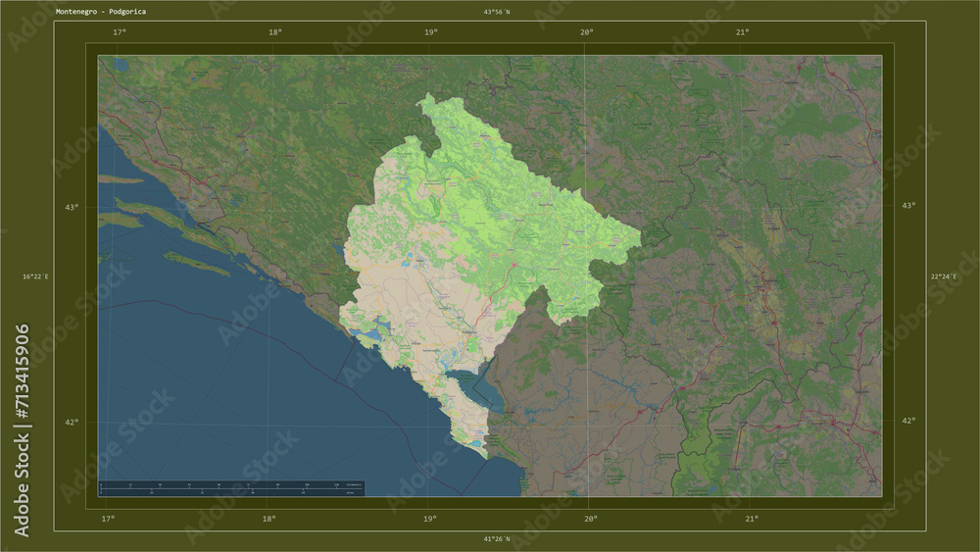The height and width of the screenshot is (552, 980).
Task: Click the 22°24'E longitude label
Action: 944,276
